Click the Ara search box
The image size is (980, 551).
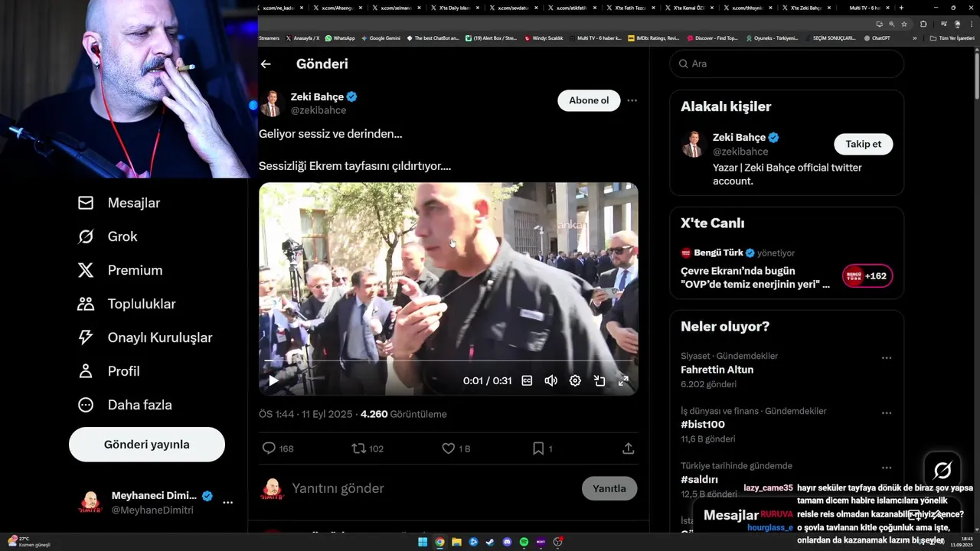(x=786, y=64)
